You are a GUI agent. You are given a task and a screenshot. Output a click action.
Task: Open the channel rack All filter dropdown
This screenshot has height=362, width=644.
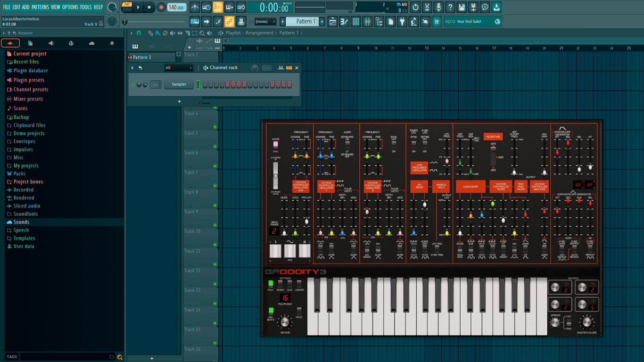tap(178, 68)
